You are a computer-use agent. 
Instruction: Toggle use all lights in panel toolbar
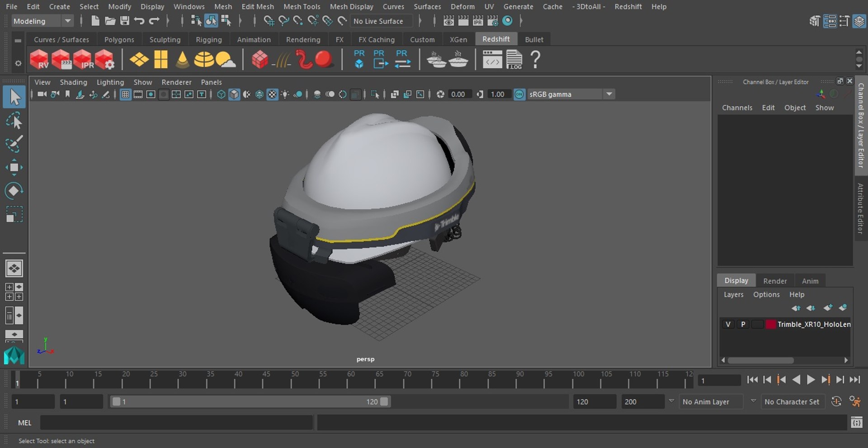click(285, 94)
